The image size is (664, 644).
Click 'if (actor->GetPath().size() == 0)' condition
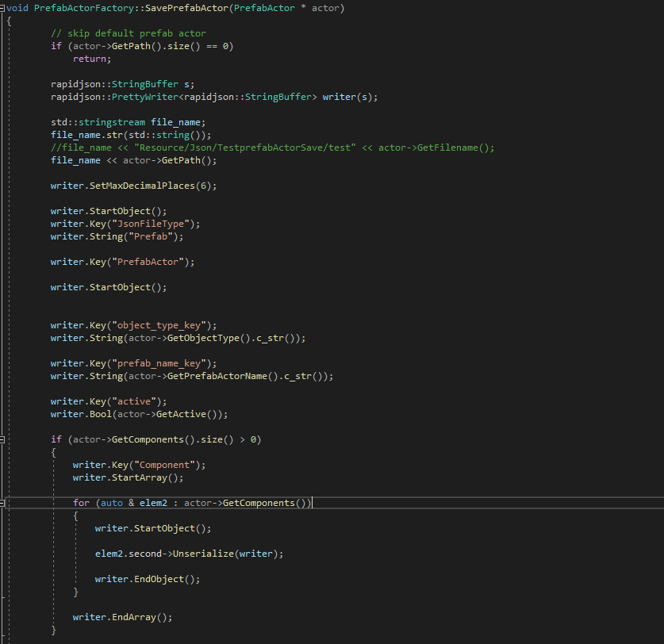[x=142, y=46]
